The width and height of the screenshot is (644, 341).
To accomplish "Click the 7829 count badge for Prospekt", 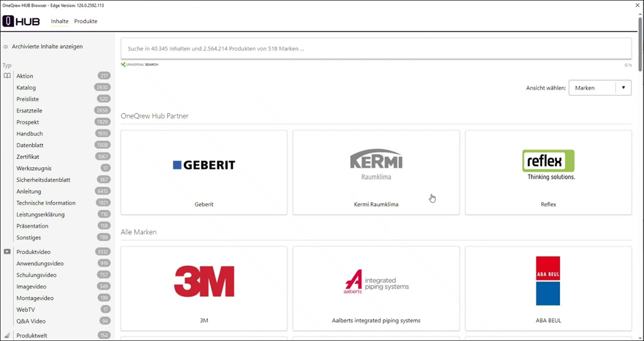I will (x=102, y=122).
